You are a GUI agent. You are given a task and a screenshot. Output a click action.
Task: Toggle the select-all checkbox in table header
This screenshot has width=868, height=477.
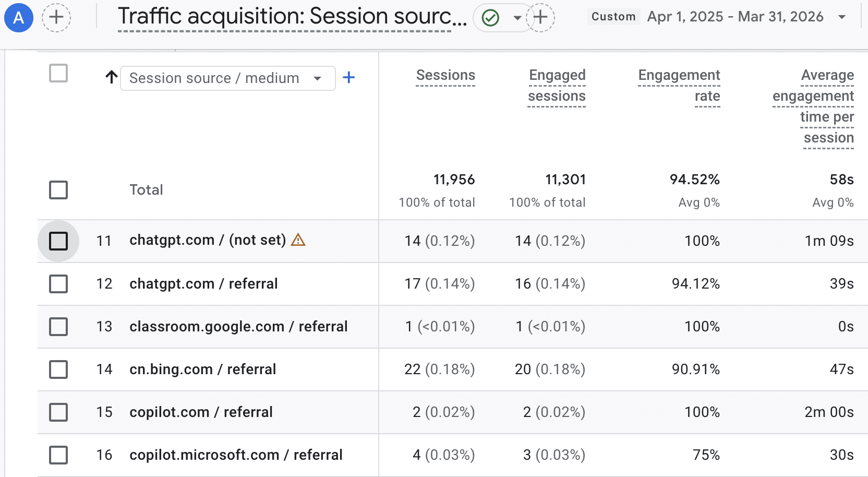[58, 74]
